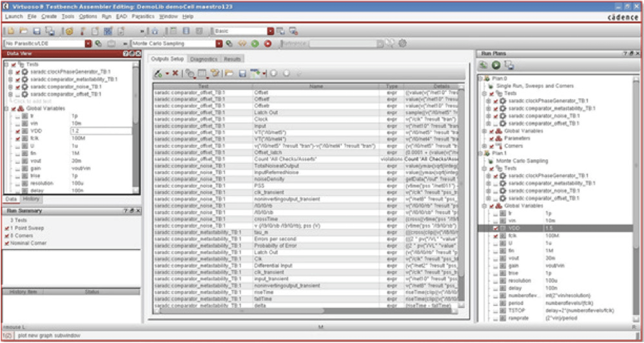Image resolution: width=644 pixels, height=343 pixels.
Task: Click the Name column header in the outputs table
Action: pyautogui.click(x=316, y=86)
